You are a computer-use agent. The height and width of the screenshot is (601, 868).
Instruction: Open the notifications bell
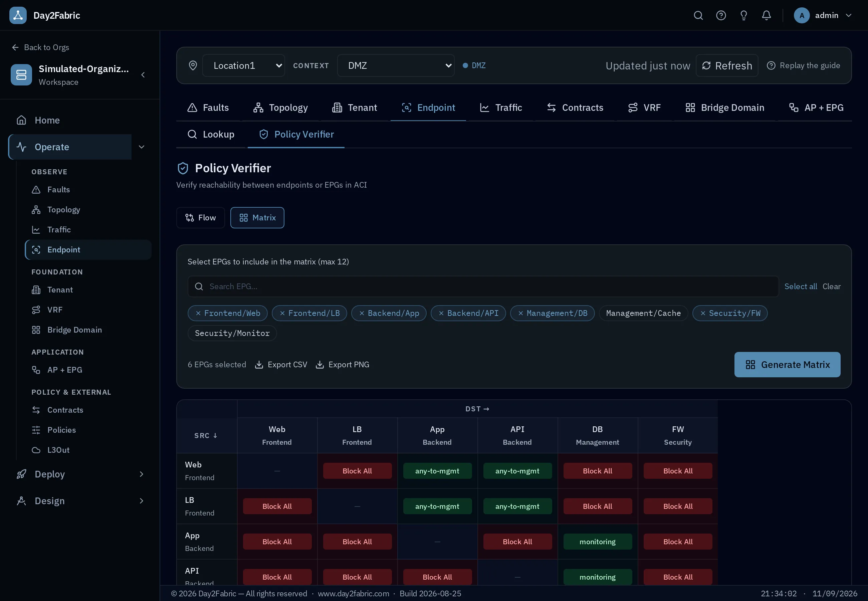767,15
